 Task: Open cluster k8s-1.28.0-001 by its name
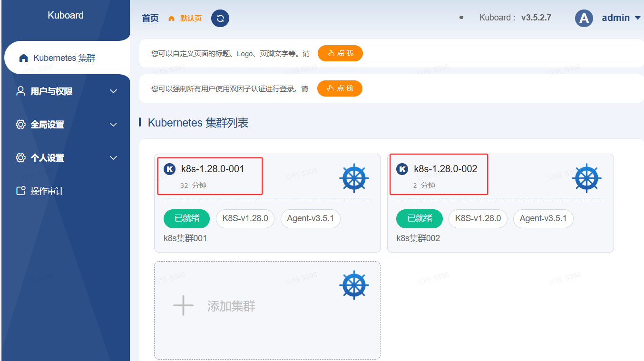click(x=213, y=169)
